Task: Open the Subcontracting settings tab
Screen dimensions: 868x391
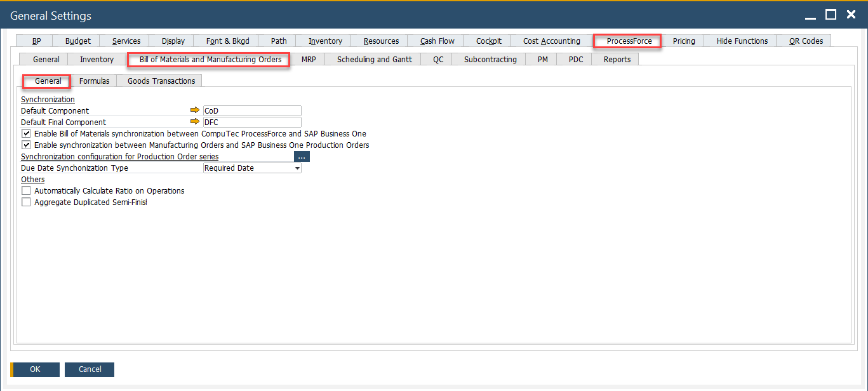Action: [x=488, y=58]
